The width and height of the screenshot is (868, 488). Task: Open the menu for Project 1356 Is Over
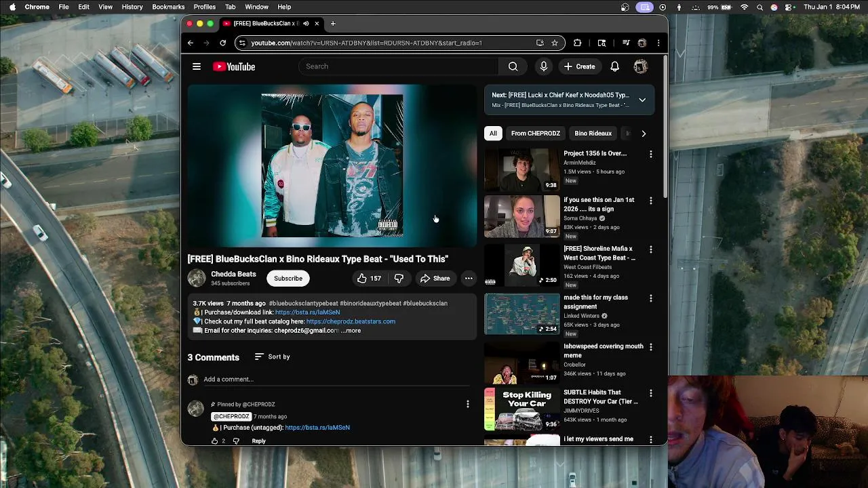[x=650, y=155]
